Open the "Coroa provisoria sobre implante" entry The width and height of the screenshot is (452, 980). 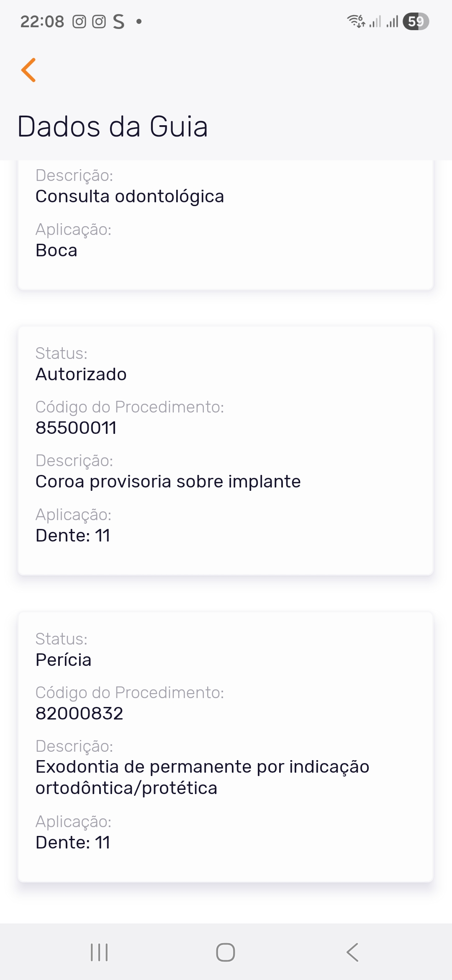click(168, 482)
